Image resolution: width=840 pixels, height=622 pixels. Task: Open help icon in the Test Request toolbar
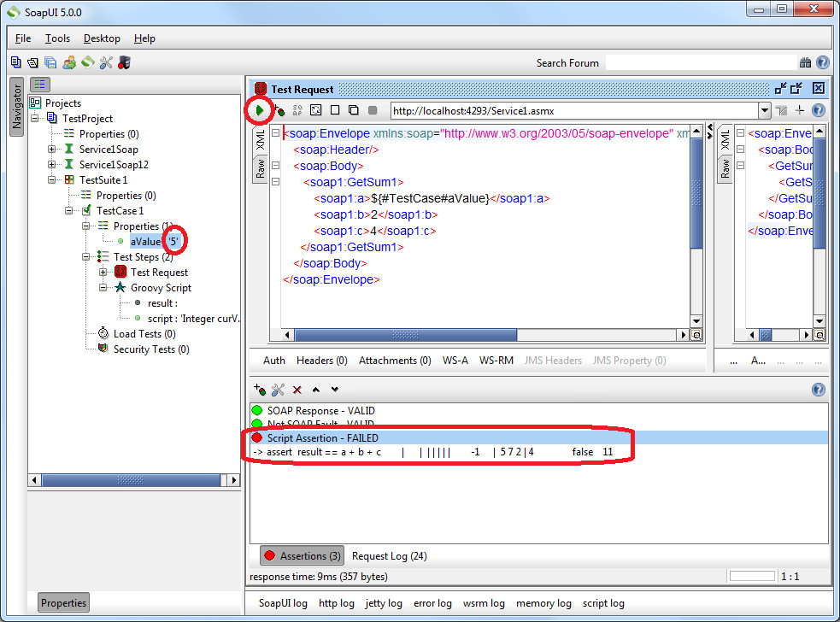click(819, 110)
